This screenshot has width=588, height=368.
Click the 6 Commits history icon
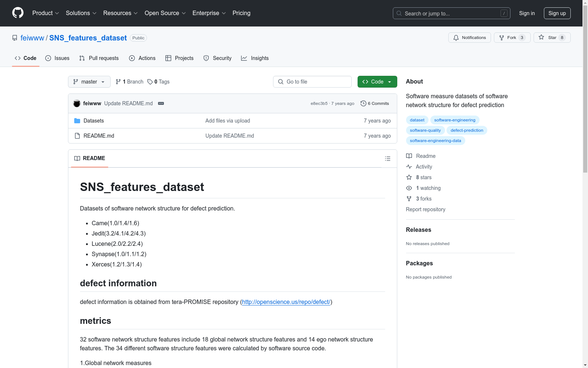tap(363, 103)
